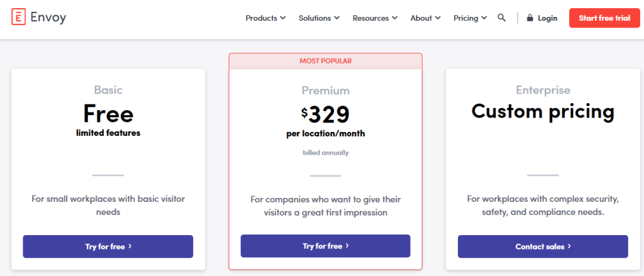Expand the Resources dropdown menu
This screenshot has height=276, width=644.
click(375, 18)
